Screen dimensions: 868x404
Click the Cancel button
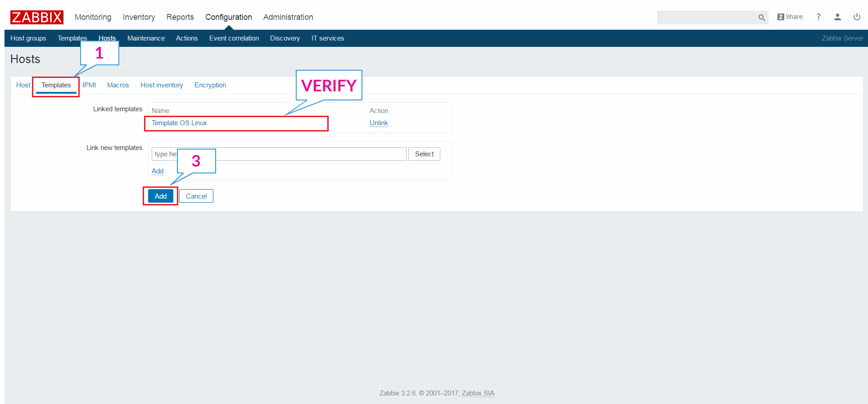click(x=196, y=196)
